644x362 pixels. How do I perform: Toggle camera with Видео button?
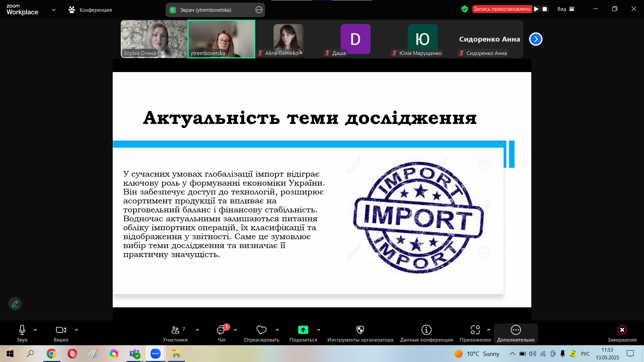click(61, 330)
